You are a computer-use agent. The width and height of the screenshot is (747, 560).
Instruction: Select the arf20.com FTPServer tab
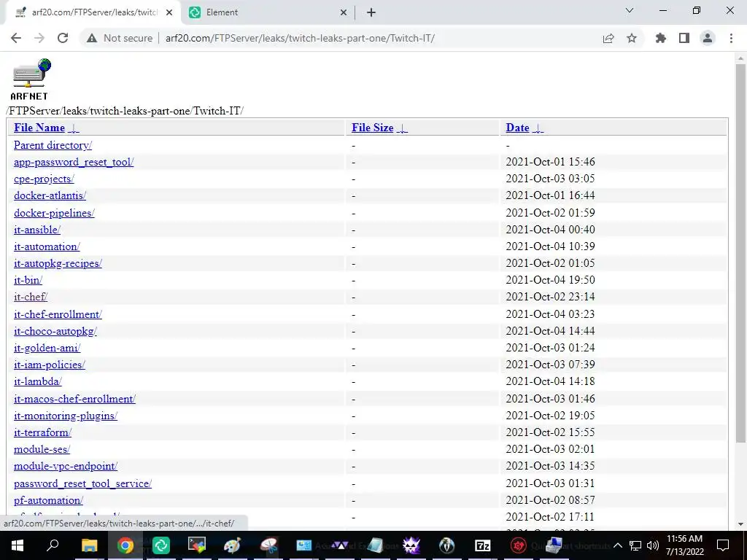(93, 12)
